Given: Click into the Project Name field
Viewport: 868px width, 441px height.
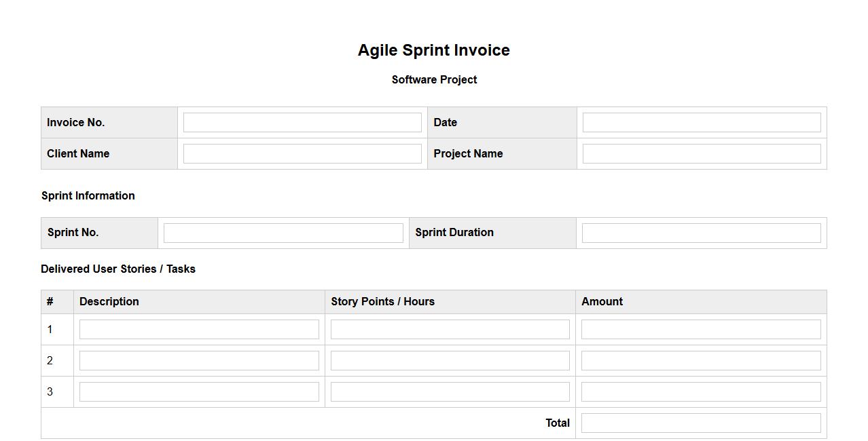Looking at the screenshot, I should tap(702, 154).
